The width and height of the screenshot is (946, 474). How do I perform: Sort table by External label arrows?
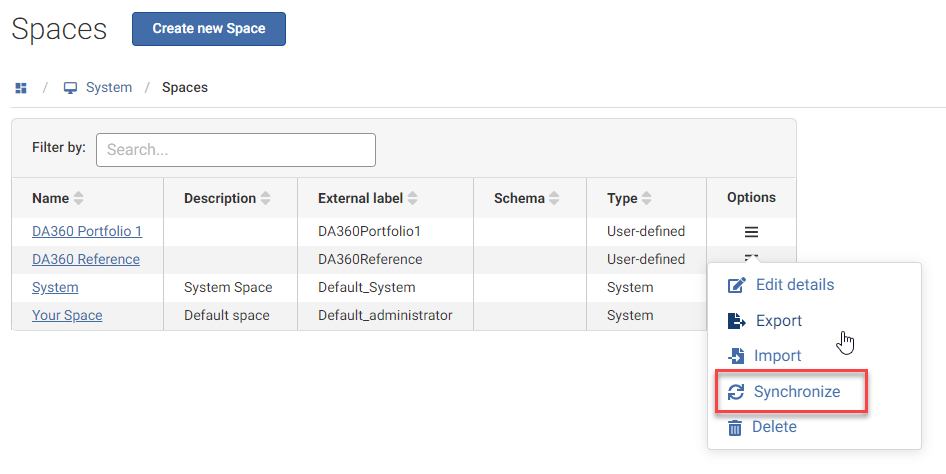413,199
